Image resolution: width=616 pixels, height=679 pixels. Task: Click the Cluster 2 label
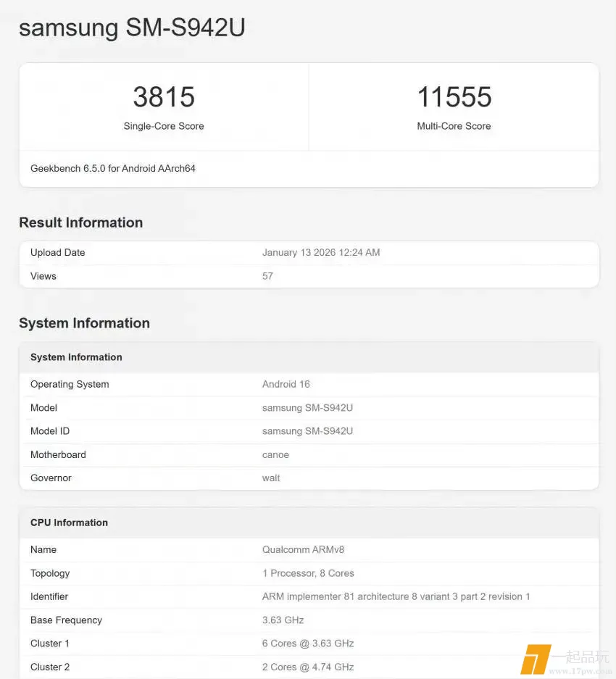coord(50,667)
